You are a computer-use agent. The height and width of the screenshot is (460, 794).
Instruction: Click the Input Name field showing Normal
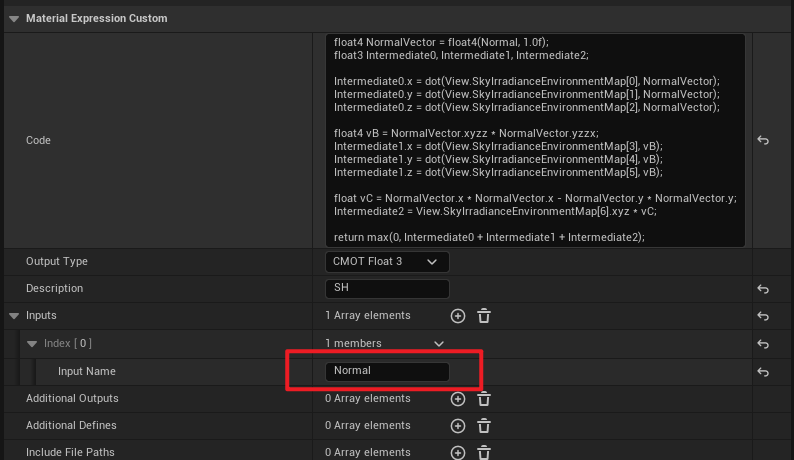(x=387, y=371)
